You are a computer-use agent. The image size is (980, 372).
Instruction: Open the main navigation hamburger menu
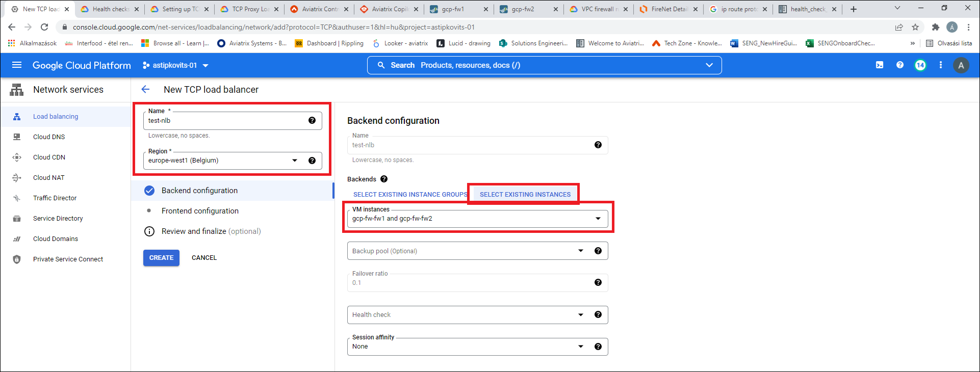pos(17,65)
